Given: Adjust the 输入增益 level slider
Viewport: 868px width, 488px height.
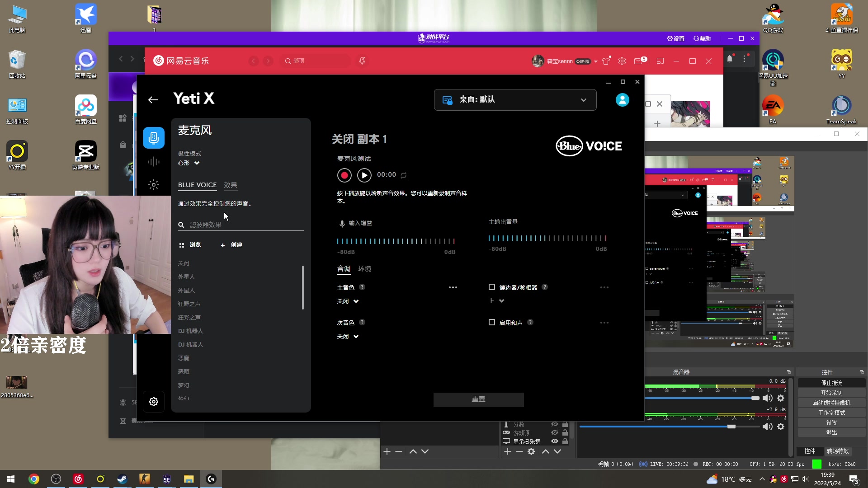Looking at the screenshot, I should coord(396,241).
